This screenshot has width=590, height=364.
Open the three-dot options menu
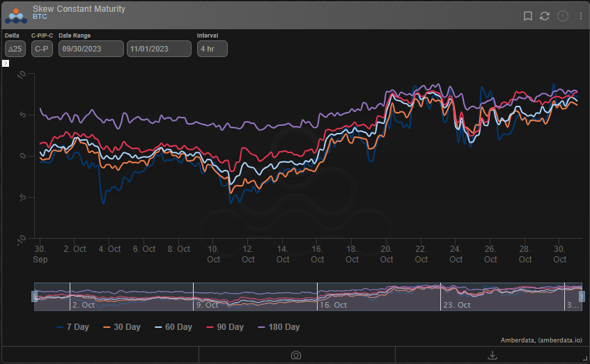580,16
